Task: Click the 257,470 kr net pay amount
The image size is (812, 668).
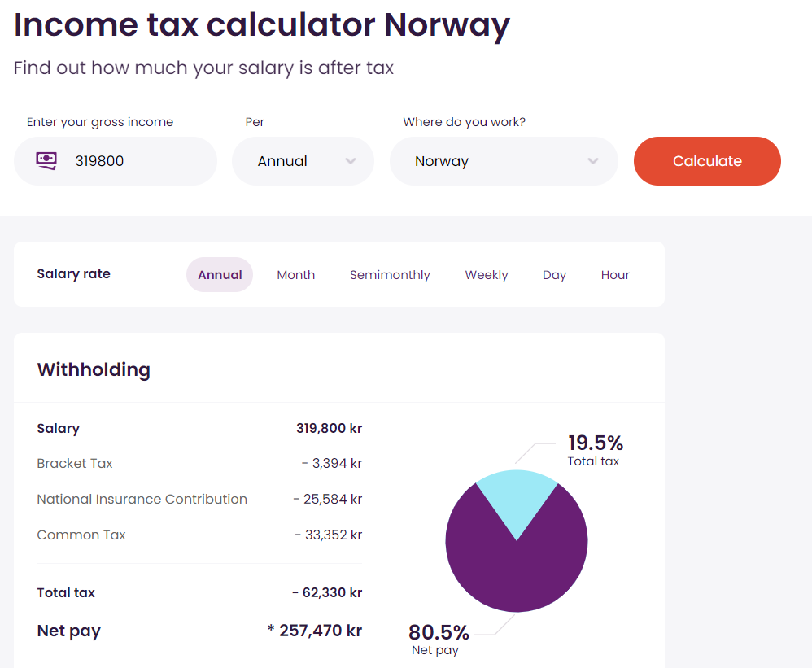Action: click(320, 631)
